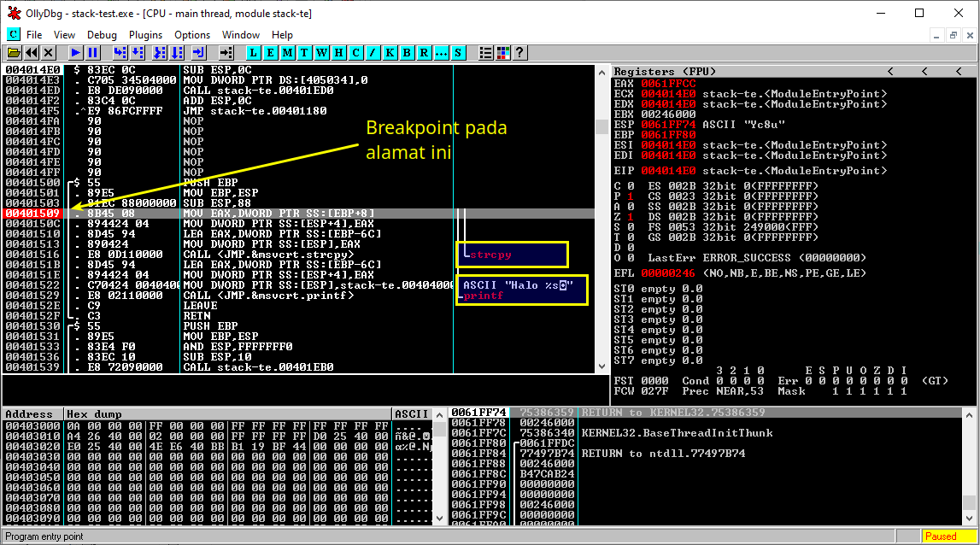Image resolution: width=980 pixels, height=545 pixels.
Task: Show Log window with L button
Action: (253, 53)
